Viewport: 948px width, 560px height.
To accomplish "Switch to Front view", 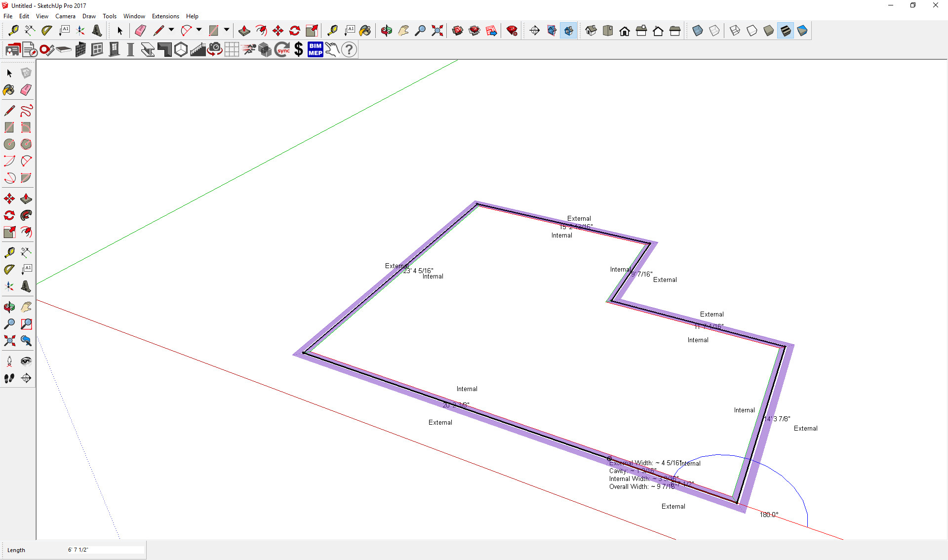I will coord(625,31).
